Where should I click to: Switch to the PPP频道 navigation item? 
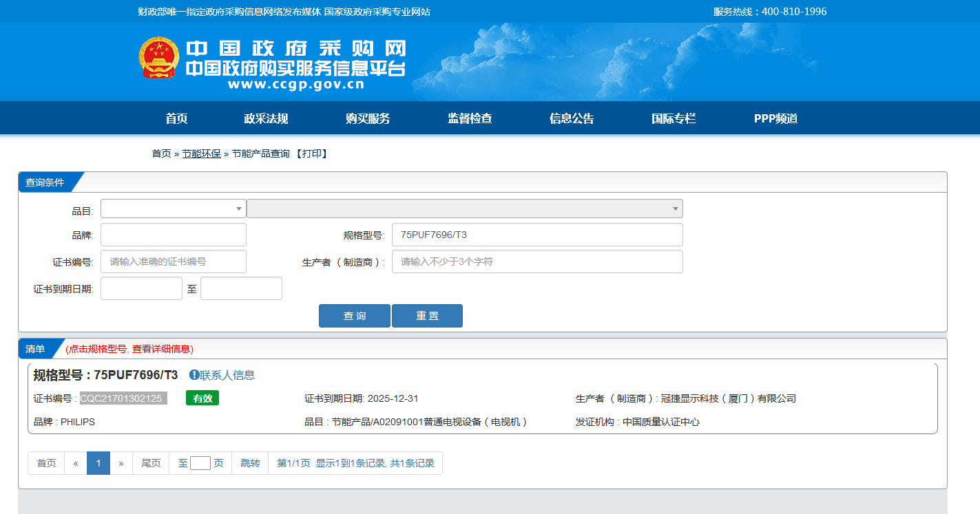[x=775, y=118]
